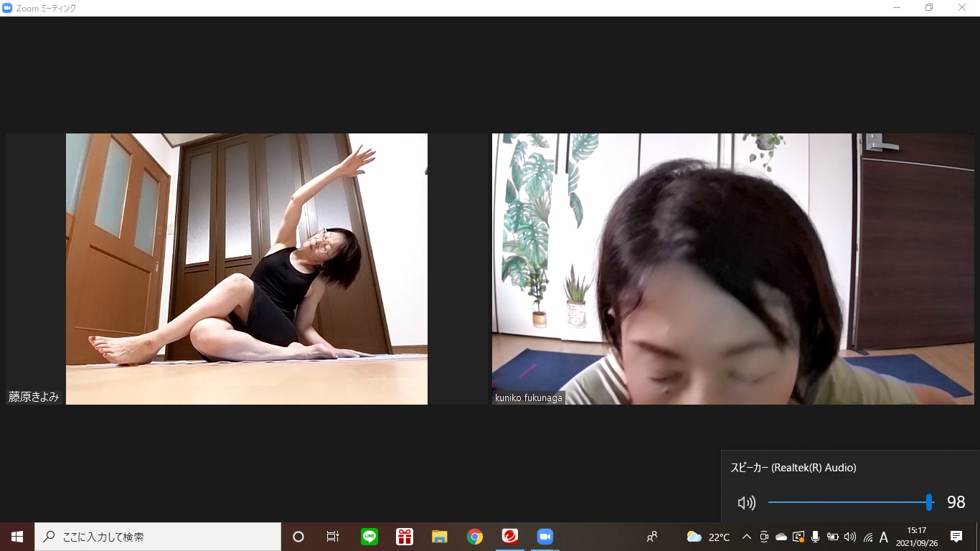This screenshot has width=980, height=551.
Task: Click the speaker volume tray icon
Action: click(850, 537)
